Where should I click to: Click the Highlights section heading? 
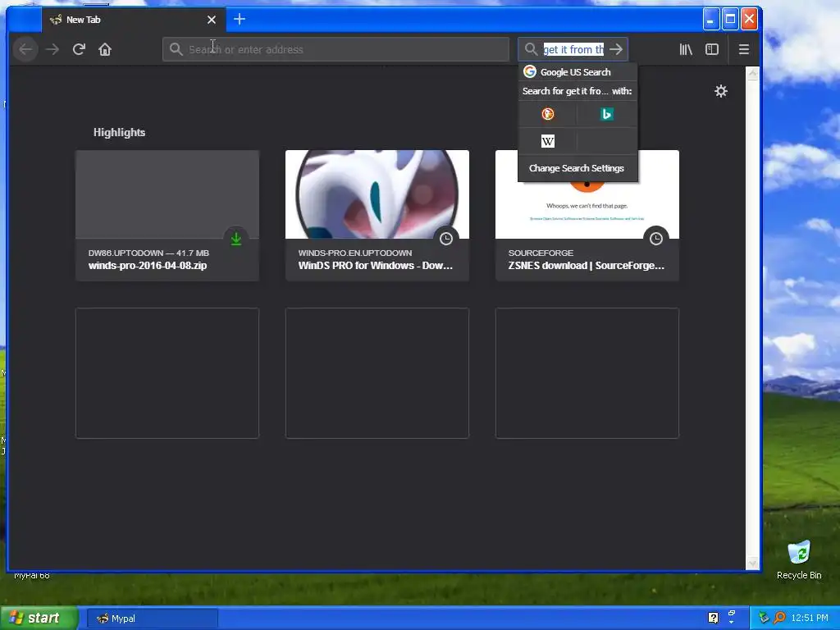(120, 132)
